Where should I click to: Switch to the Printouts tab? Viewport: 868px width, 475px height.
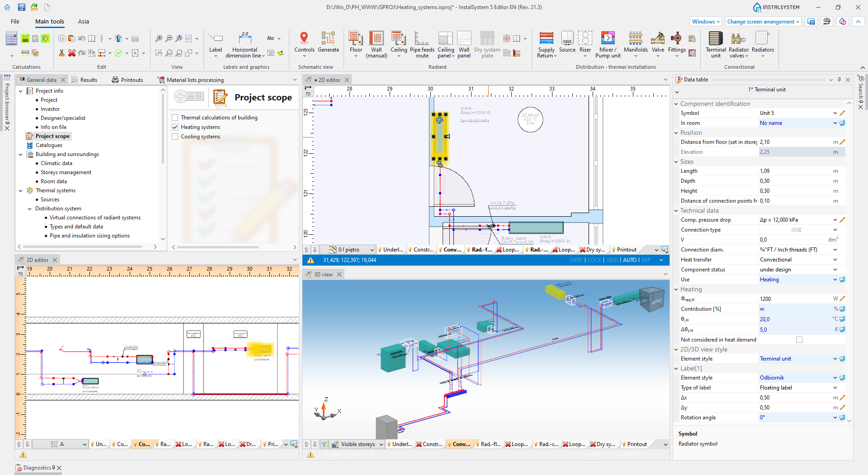point(127,80)
